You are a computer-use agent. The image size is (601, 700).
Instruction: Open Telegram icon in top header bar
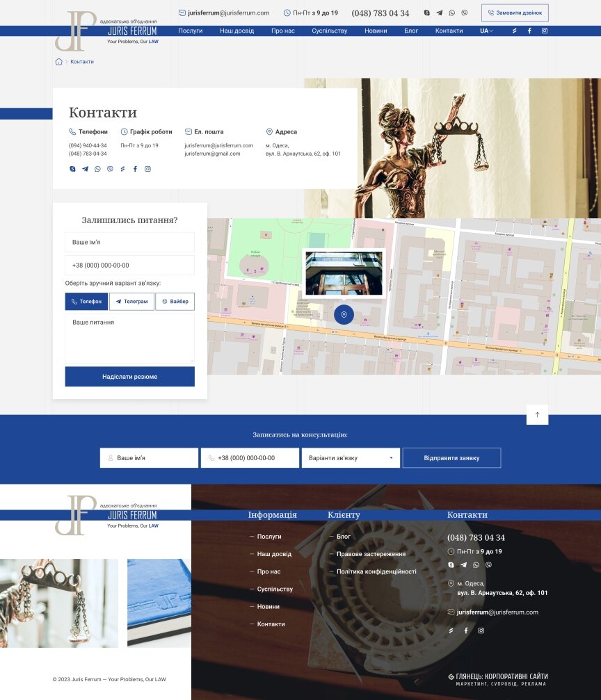(x=439, y=13)
